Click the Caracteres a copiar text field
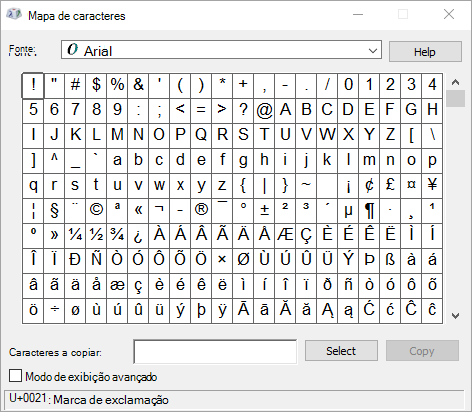 (x=215, y=351)
